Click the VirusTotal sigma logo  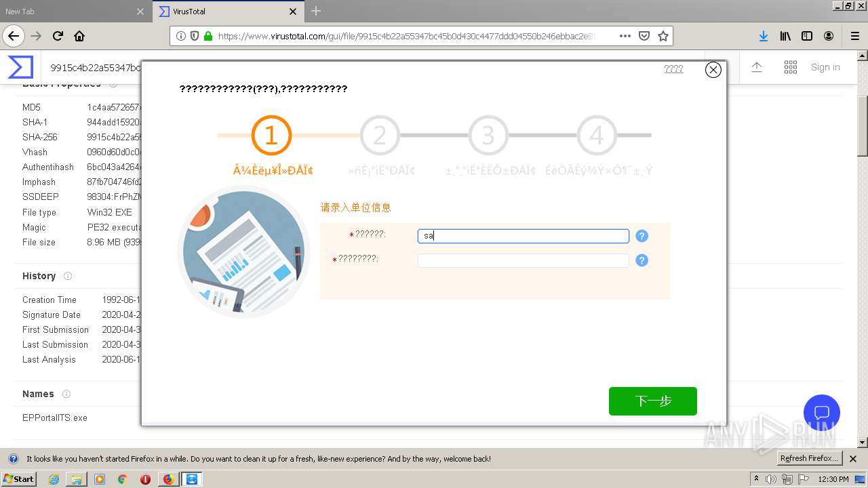pyautogui.click(x=20, y=67)
